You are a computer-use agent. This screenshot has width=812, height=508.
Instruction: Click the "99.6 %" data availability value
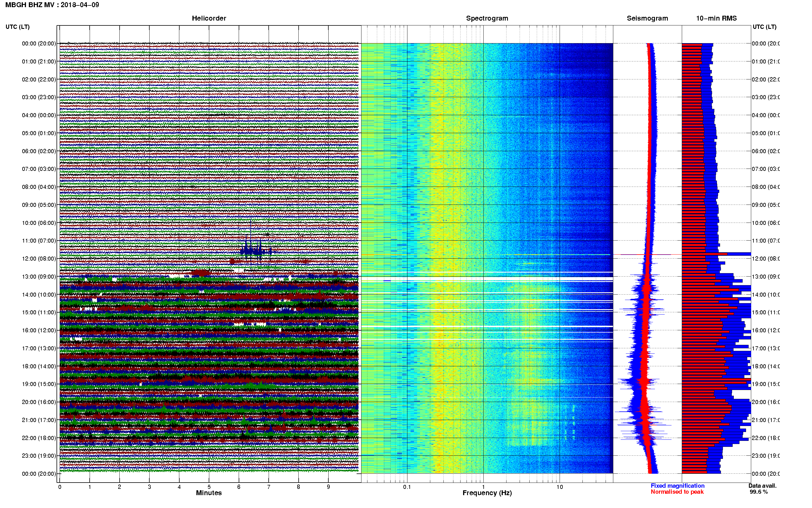tap(759, 492)
